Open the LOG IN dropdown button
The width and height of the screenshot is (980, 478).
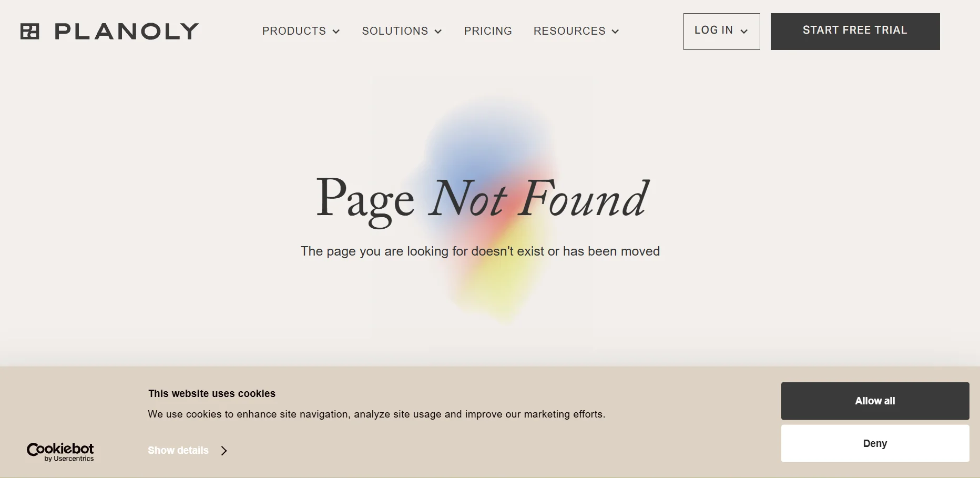(x=721, y=32)
